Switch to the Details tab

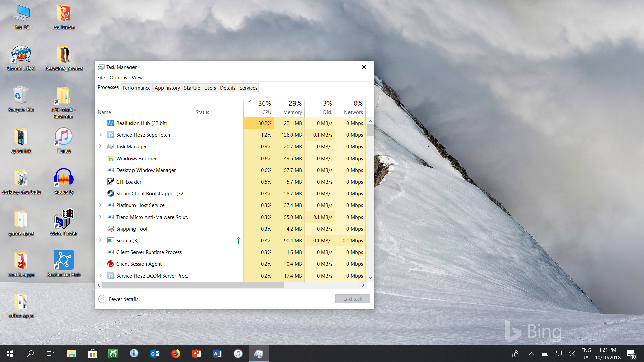[x=228, y=88]
